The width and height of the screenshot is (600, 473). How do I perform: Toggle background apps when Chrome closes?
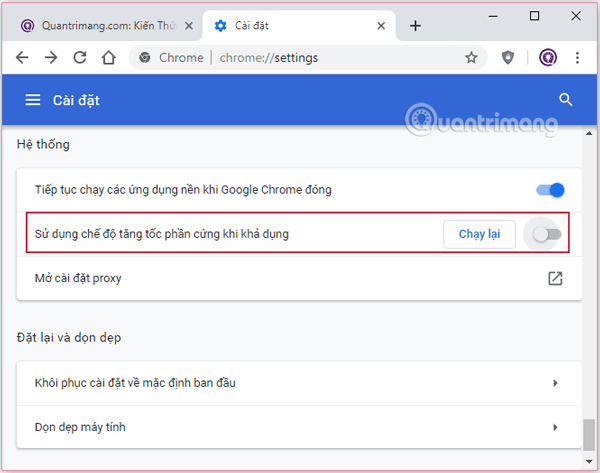[550, 190]
